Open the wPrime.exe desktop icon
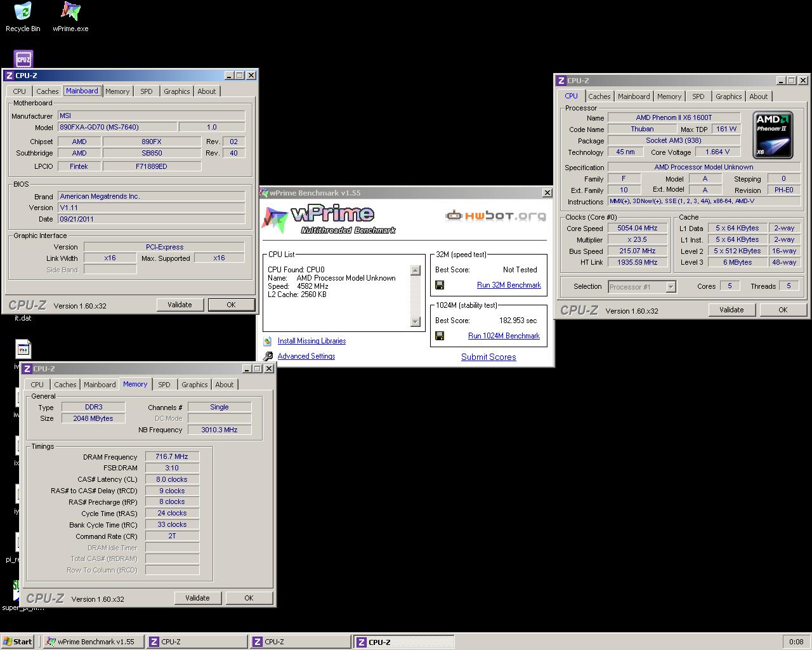Viewport: 812px width, 650px height. [70, 17]
